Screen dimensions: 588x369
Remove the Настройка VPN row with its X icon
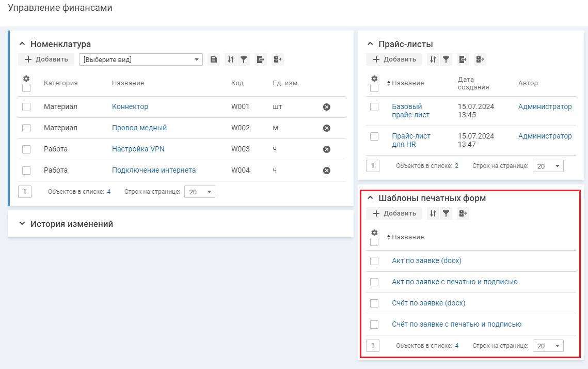click(x=326, y=149)
